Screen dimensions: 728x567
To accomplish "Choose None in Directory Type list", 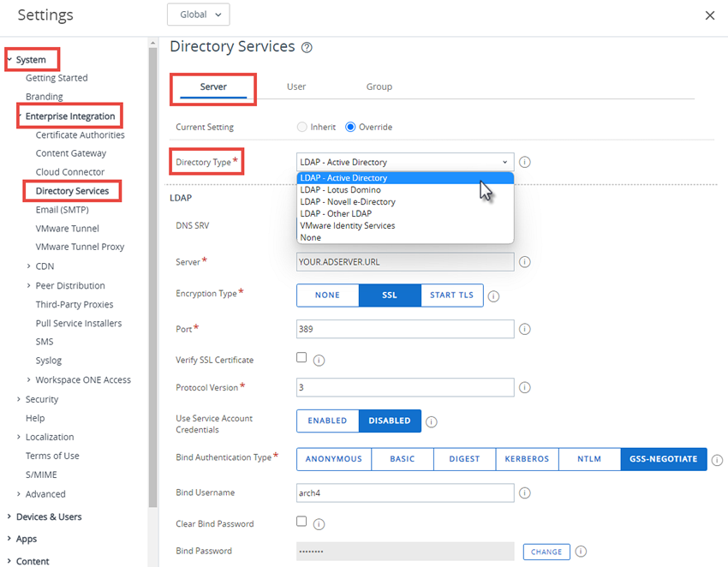I will [405, 238].
